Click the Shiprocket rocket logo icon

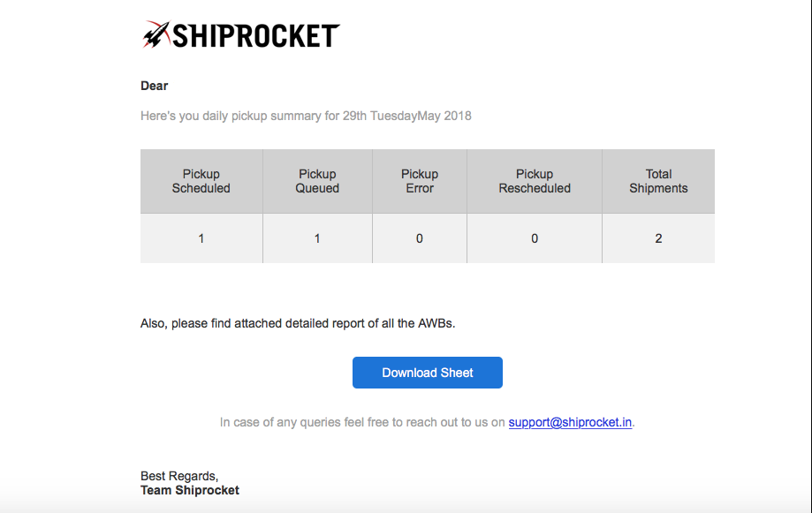click(156, 34)
